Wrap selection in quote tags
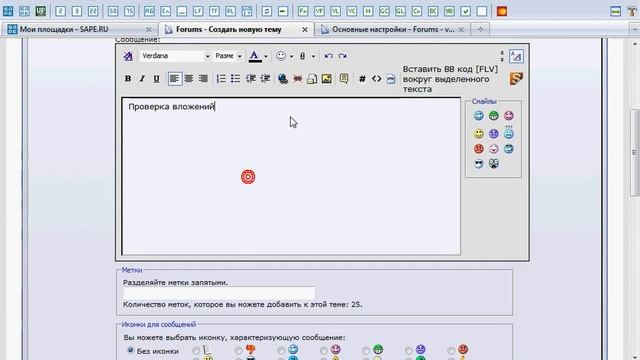Viewport: 640px width, 360px height. 344,79
